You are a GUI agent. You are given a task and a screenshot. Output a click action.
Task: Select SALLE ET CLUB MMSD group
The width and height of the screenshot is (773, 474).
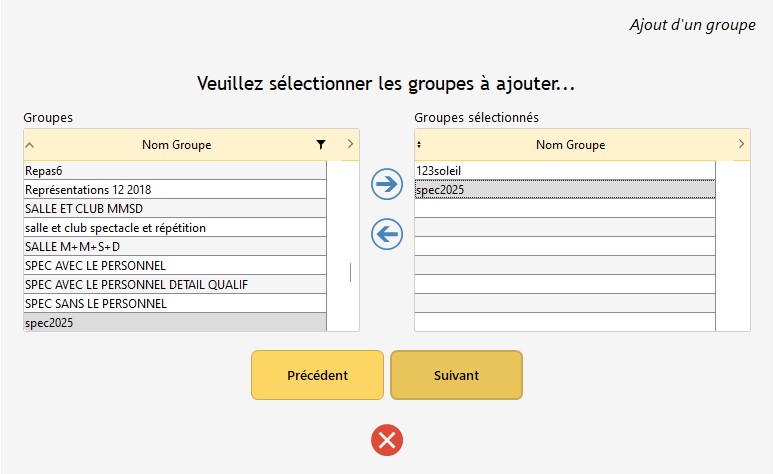coord(175,209)
